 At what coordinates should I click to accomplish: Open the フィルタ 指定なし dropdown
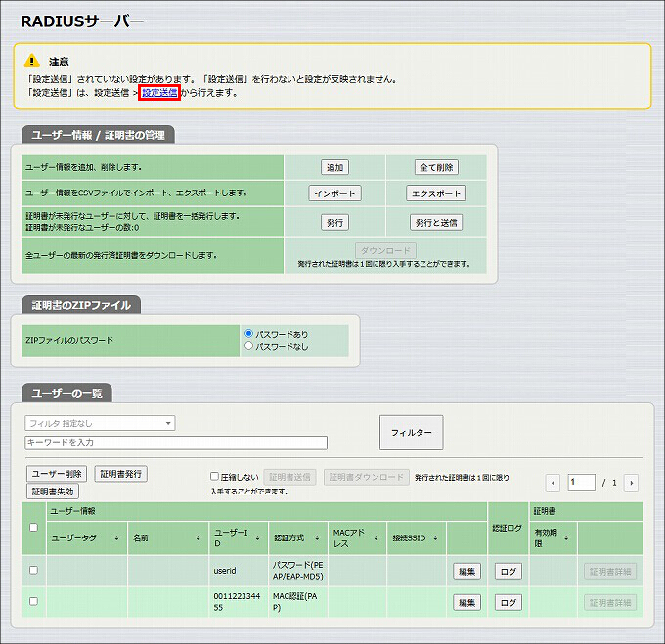[100, 423]
